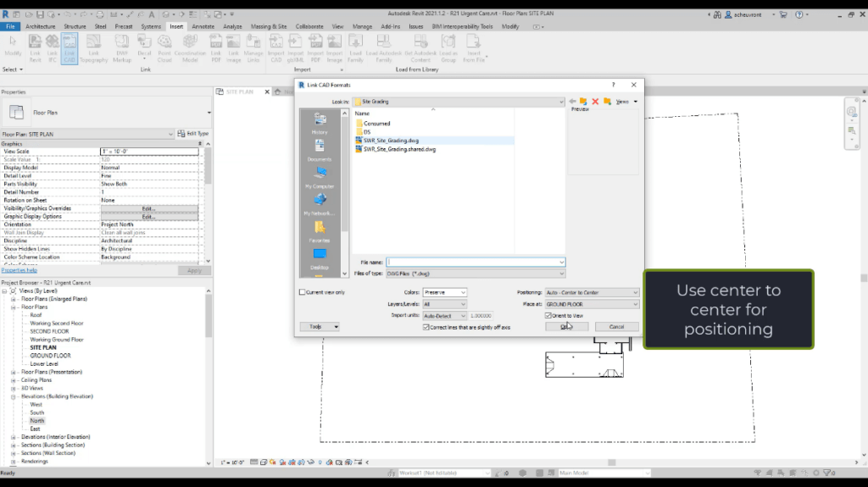Click the red Delete icon in dialog
The image size is (868, 487).
[595, 102]
